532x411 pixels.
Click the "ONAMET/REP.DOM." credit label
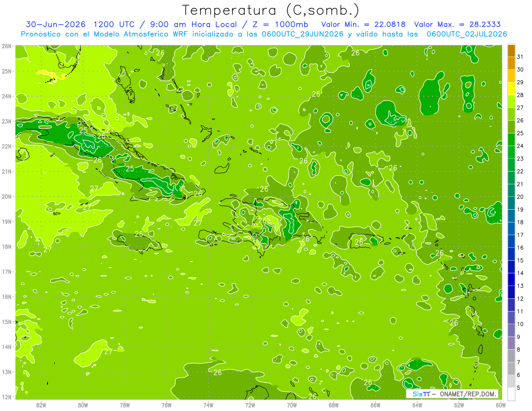468,394
